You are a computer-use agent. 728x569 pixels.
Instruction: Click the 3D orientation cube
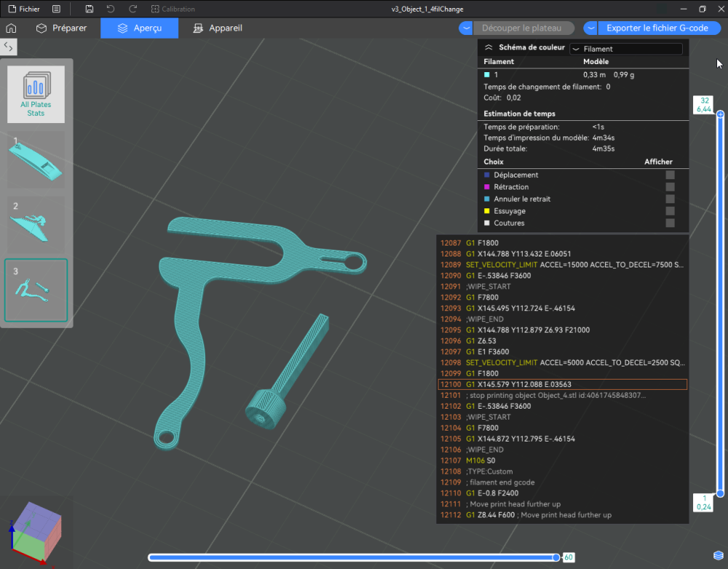coord(36,533)
